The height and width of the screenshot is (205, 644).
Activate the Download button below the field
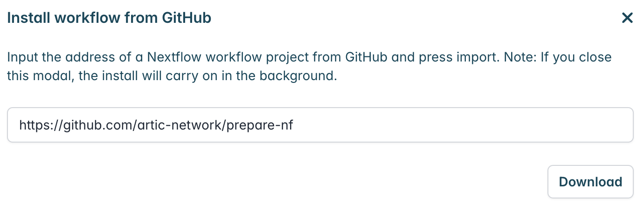click(590, 182)
